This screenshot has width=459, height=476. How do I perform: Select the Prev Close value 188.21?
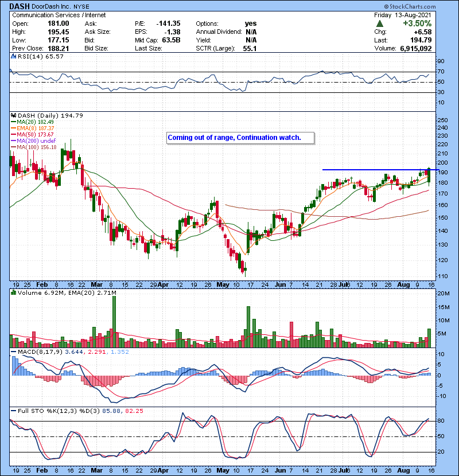click(x=59, y=49)
